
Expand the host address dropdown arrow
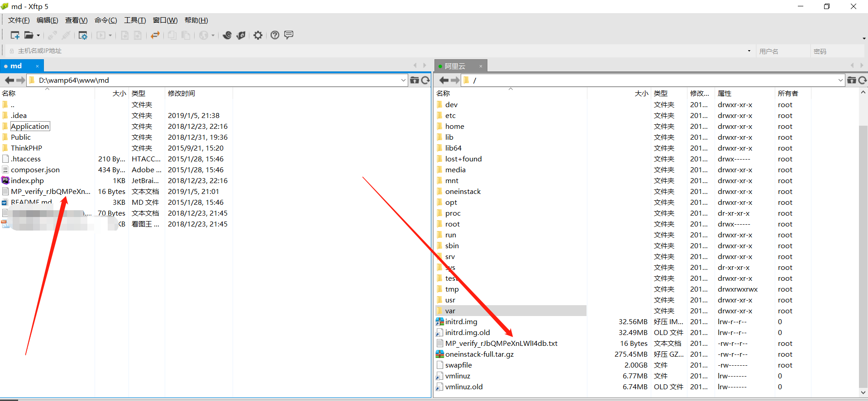pos(749,51)
